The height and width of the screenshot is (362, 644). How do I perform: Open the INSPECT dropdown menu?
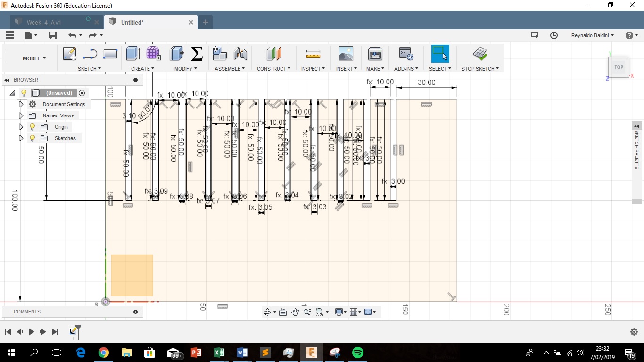(x=313, y=69)
